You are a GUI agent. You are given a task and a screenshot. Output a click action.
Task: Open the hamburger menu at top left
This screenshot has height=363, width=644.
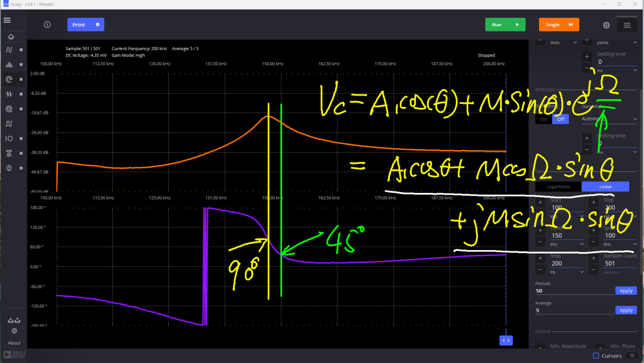pyautogui.click(x=7, y=20)
